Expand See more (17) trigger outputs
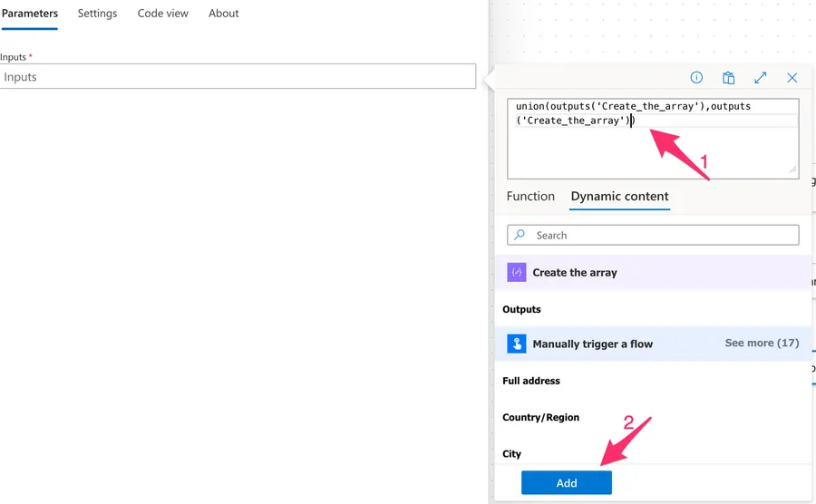 pos(762,344)
